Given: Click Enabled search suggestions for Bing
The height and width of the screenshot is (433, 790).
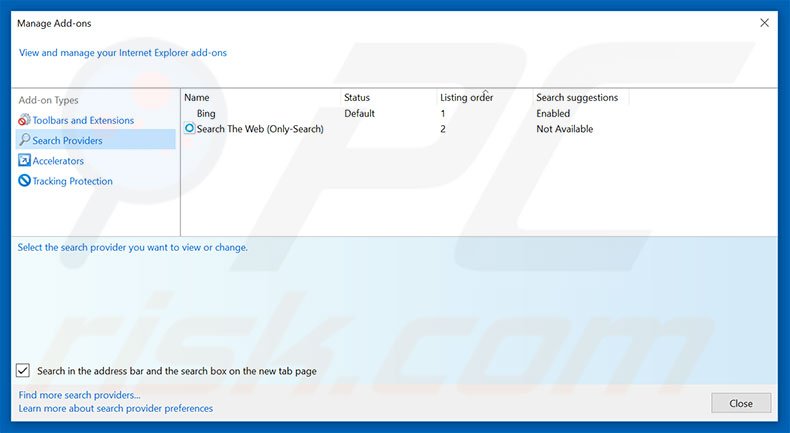Looking at the screenshot, I should 553,113.
